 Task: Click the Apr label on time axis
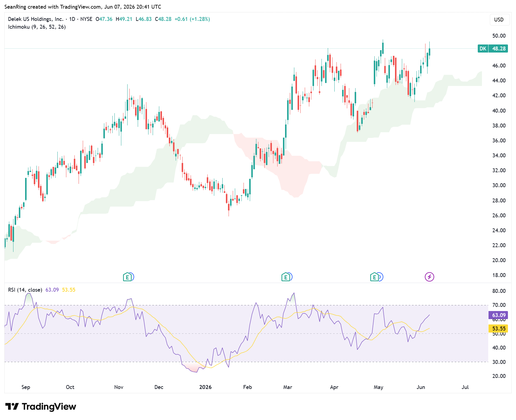coord(334,387)
